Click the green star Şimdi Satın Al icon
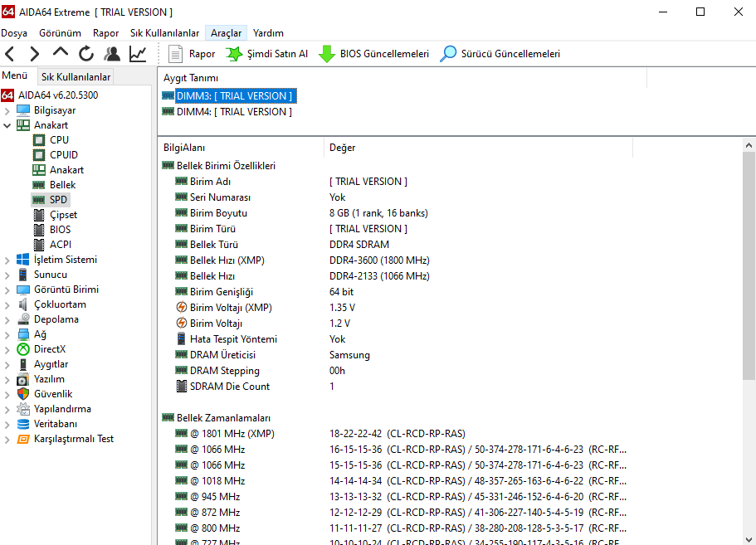Screen dimensions: 756x545 (234, 54)
